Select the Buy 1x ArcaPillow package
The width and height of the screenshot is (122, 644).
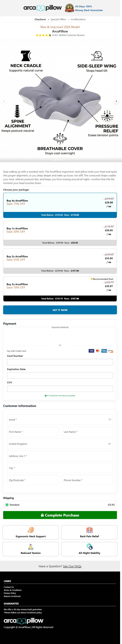[60, 230]
